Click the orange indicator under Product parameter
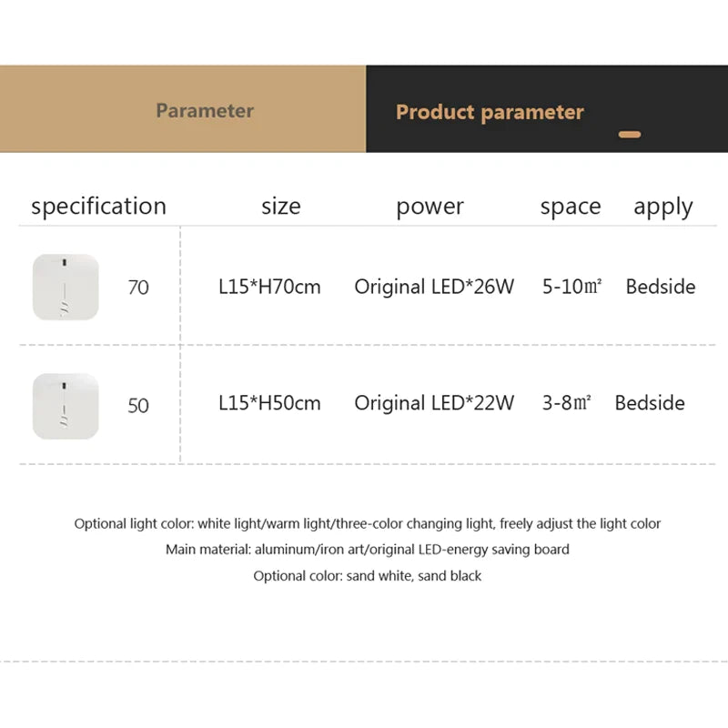The image size is (728, 728). (630, 135)
